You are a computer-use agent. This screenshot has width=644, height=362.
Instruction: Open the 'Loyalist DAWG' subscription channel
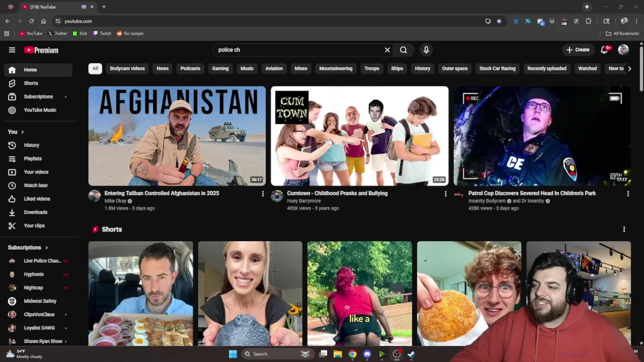click(38, 328)
